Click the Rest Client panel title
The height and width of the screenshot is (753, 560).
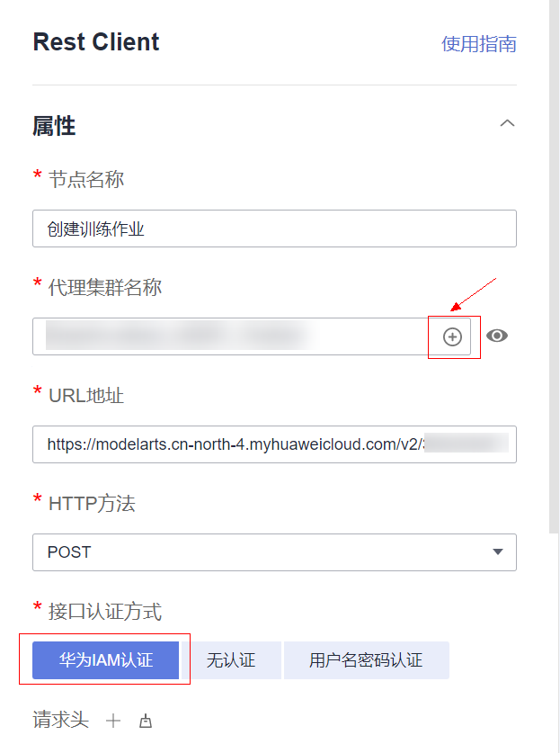[96, 41]
